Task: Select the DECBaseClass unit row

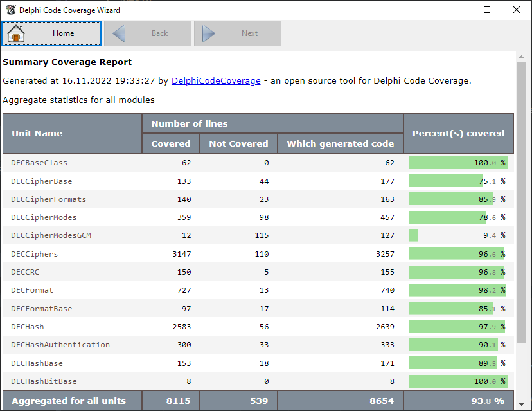Action: tap(39, 163)
